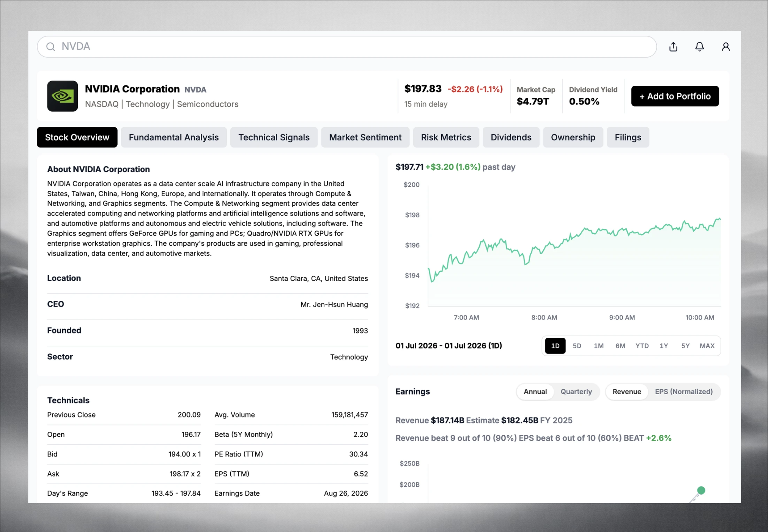The width and height of the screenshot is (768, 532).
Task: Click the green earnings data point
Action: coord(701,491)
